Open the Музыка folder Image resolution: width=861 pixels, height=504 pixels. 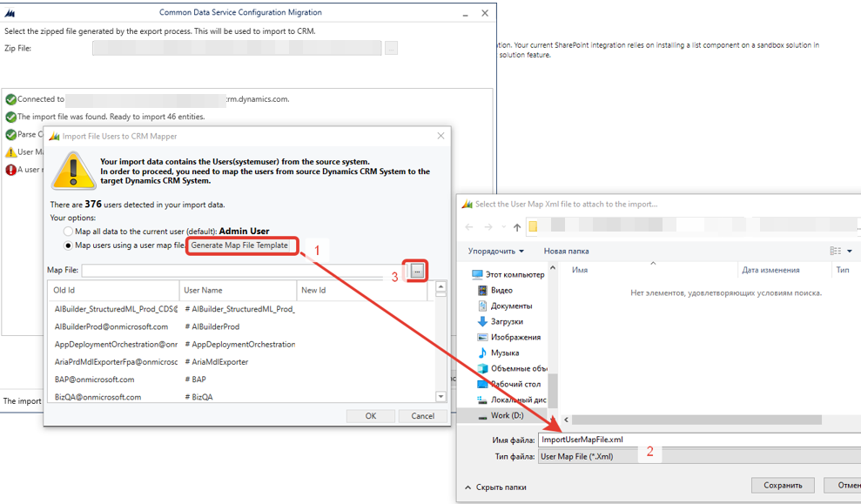point(498,353)
